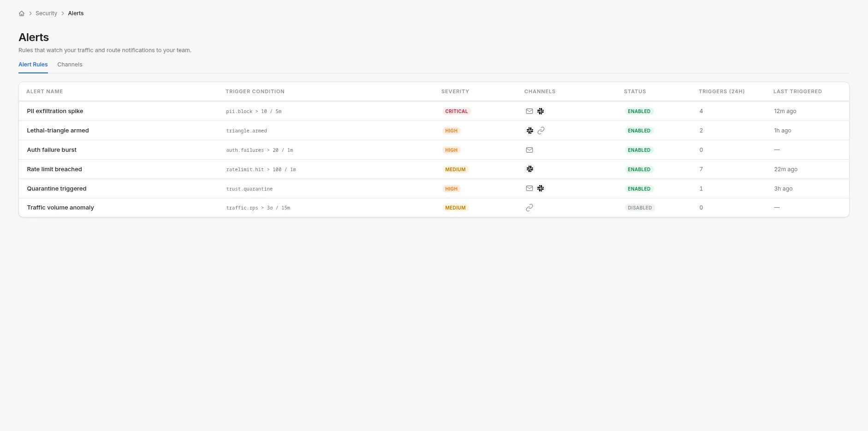Viewport: 868px width, 431px height.
Task: Click ENABLED badge for PII exfiltration spike
Action: tap(639, 111)
